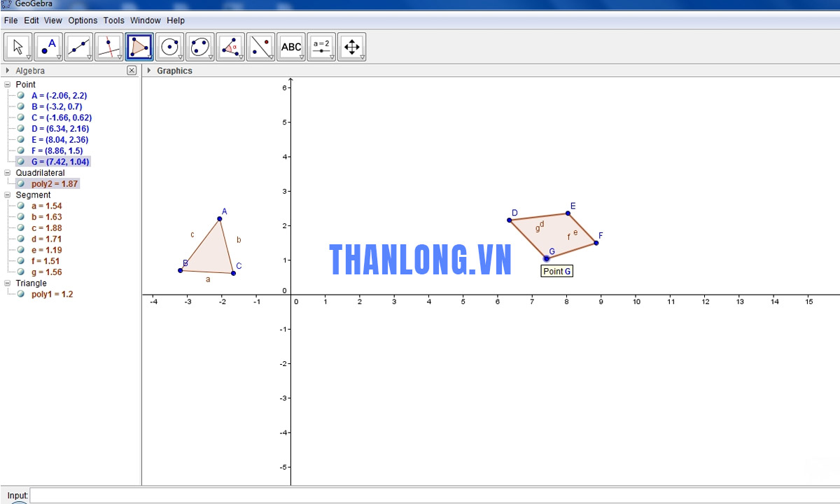
Task: Choose the Ellipse conic tool
Action: click(x=199, y=47)
